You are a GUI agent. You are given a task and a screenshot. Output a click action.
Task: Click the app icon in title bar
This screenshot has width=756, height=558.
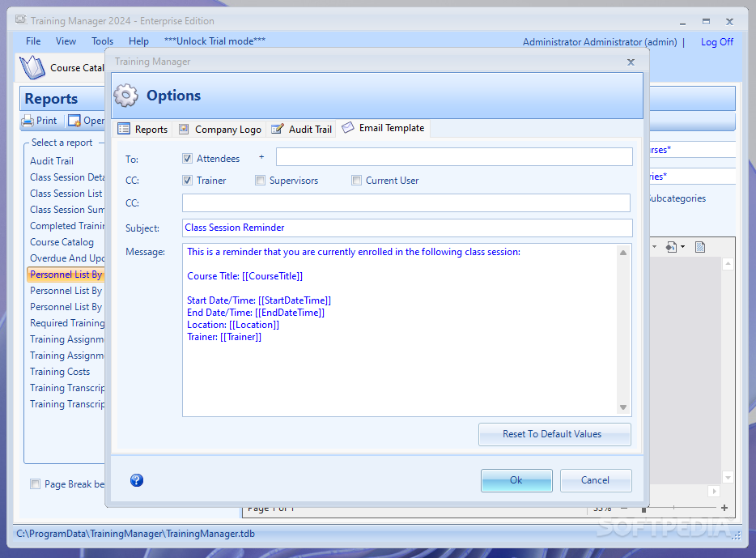click(x=21, y=20)
